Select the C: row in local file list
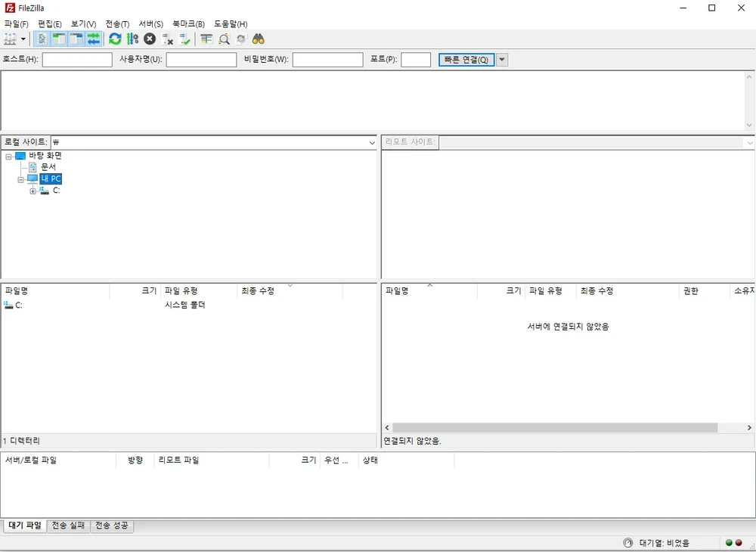This screenshot has height=552, width=756. [188, 305]
